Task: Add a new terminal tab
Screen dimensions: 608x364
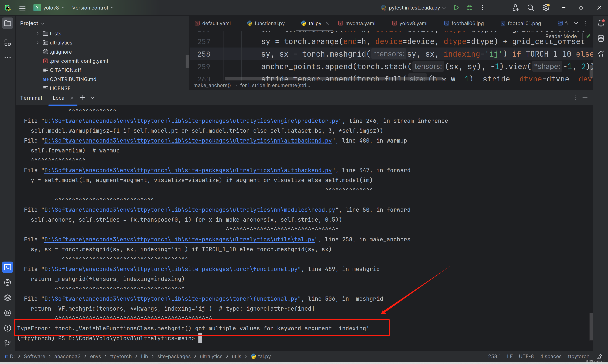Action: pos(82,98)
